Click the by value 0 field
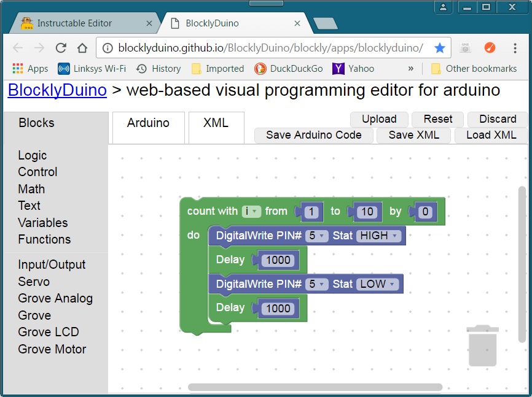This screenshot has width=532, height=397. [x=425, y=212]
